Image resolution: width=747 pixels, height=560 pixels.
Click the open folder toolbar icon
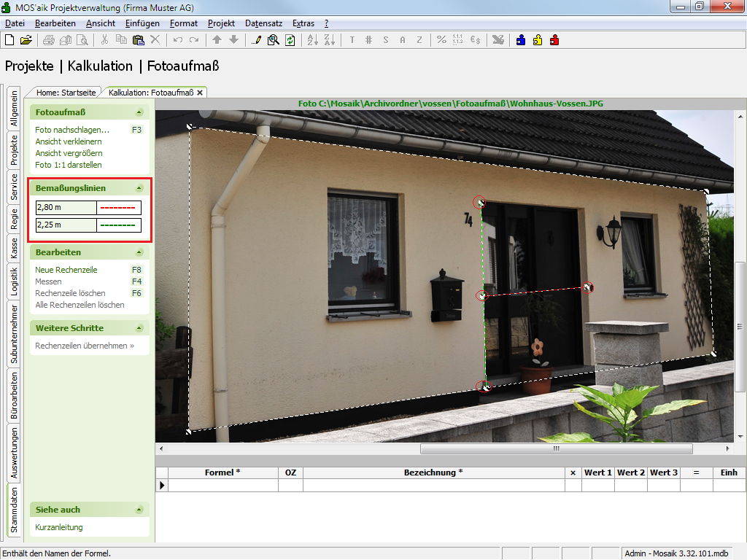pos(26,40)
